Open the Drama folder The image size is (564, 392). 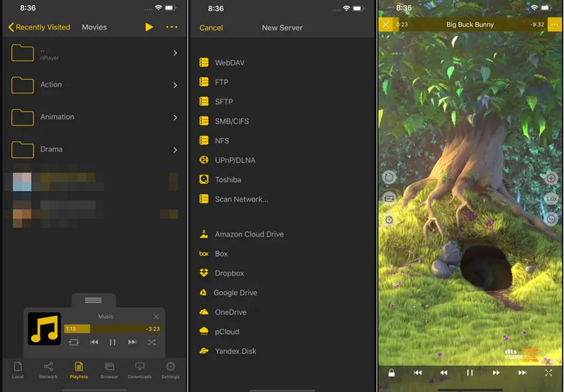[x=94, y=149]
